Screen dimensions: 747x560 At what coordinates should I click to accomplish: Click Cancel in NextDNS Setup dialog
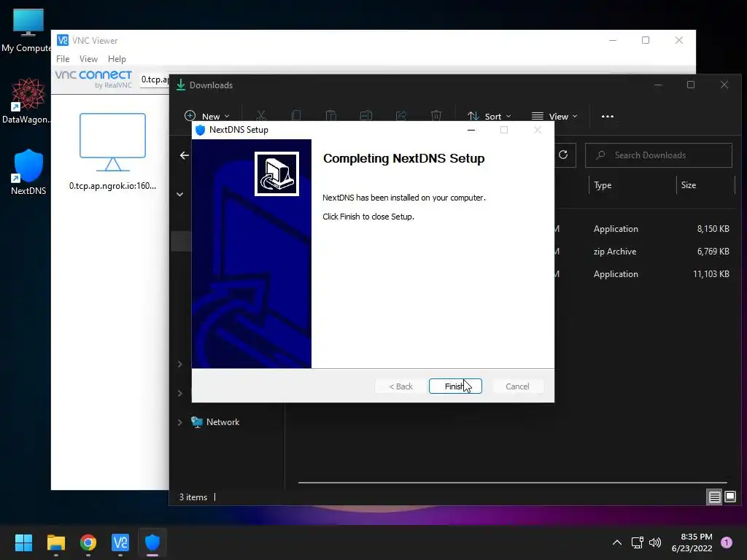point(517,386)
